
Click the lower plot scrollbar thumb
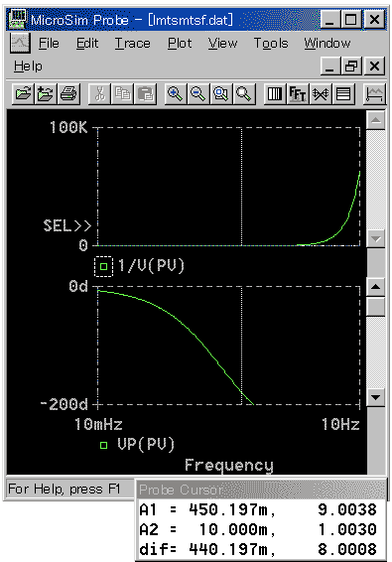(x=376, y=307)
